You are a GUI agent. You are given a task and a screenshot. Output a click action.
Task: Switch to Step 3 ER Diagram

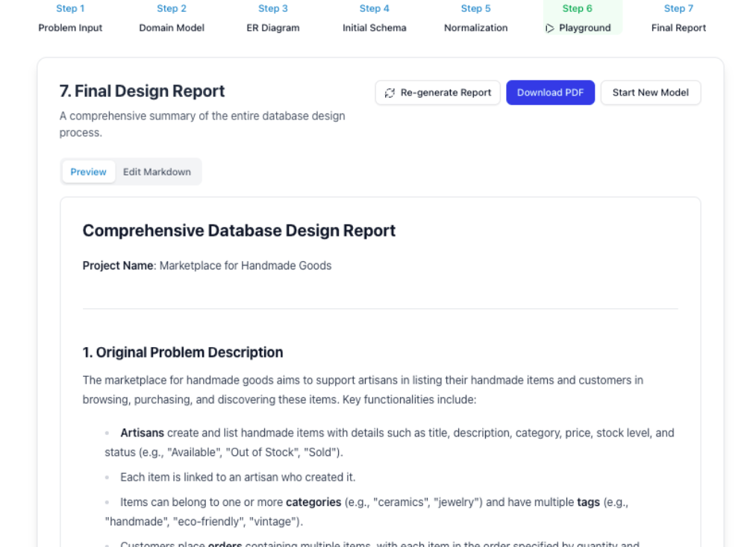pos(273,18)
